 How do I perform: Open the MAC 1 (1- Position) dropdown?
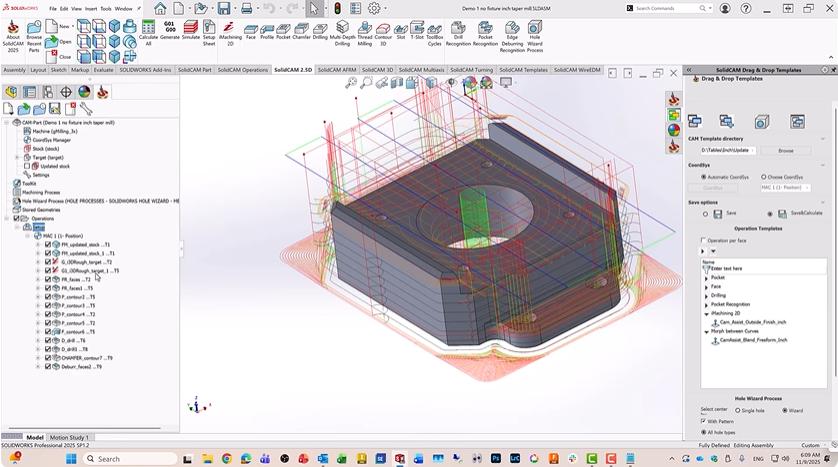(785, 188)
